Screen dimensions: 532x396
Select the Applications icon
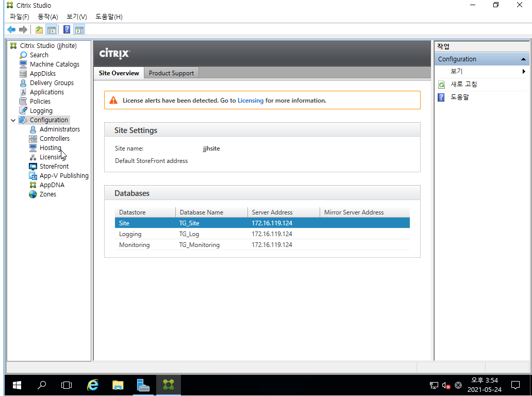coord(23,92)
